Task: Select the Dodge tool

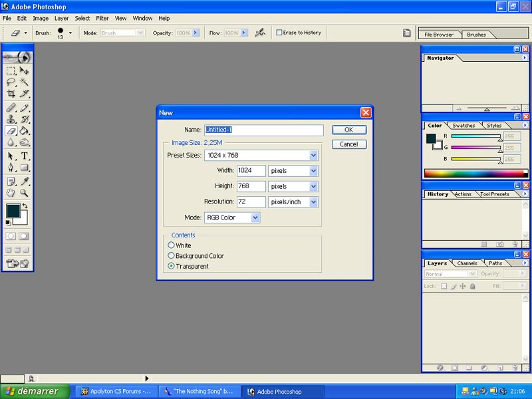Action: click(24, 142)
